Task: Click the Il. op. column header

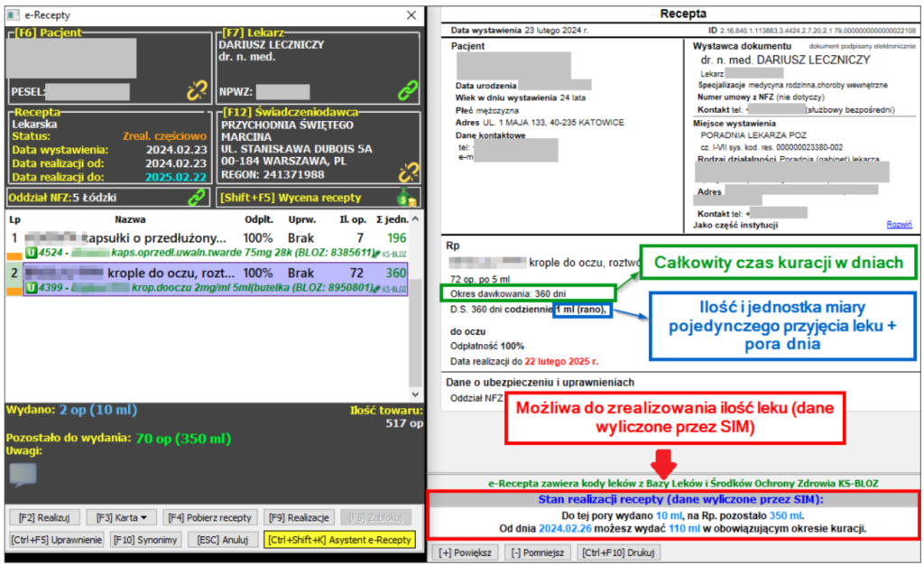Action: tap(353, 219)
